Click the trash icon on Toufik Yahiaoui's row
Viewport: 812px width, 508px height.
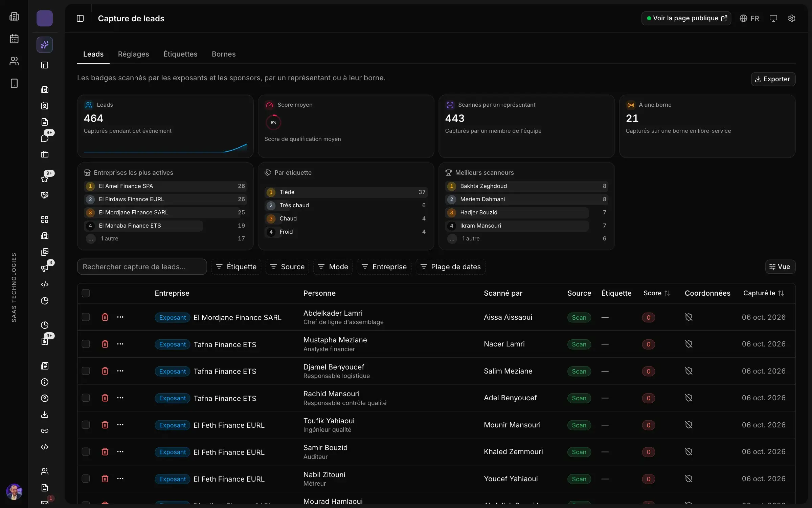pyautogui.click(x=105, y=425)
